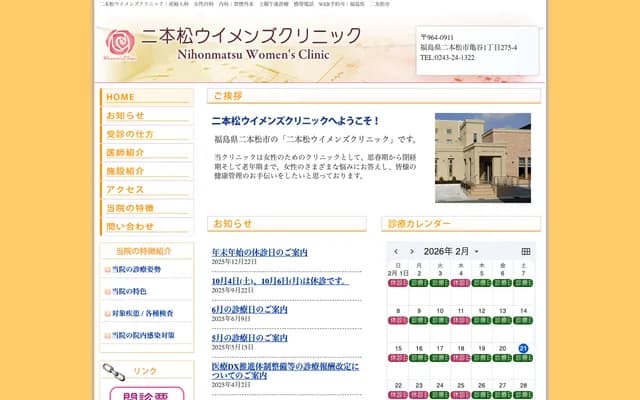Viewport: 640px width, 400px height.
Task: Open the 問い合わせ menu item
Action: coord(130,226)
